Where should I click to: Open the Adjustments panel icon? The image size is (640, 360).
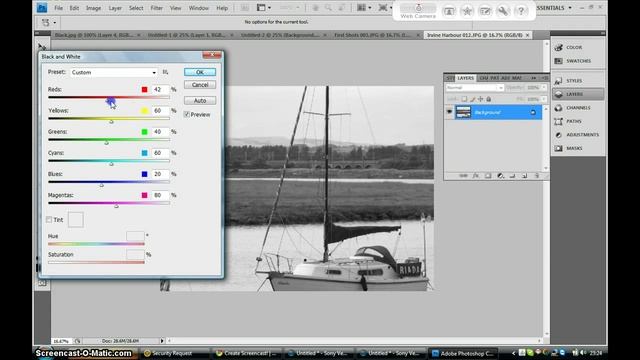tap(558, 135)
